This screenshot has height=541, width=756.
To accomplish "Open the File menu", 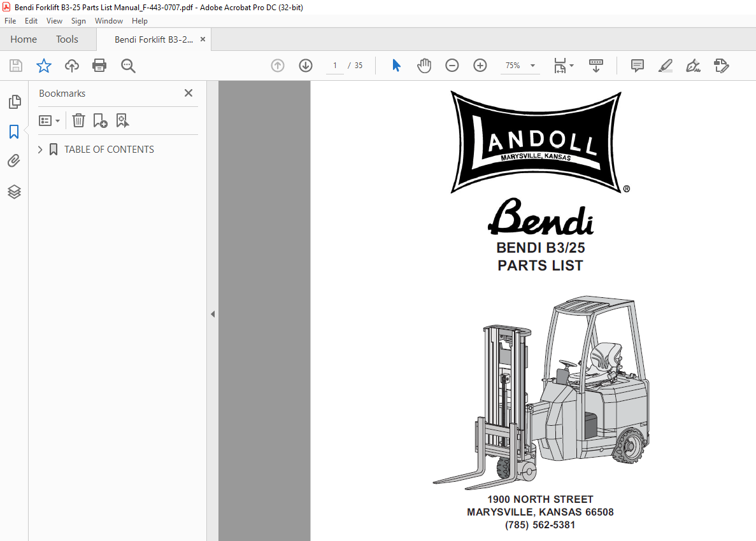I will pos(10,21).
